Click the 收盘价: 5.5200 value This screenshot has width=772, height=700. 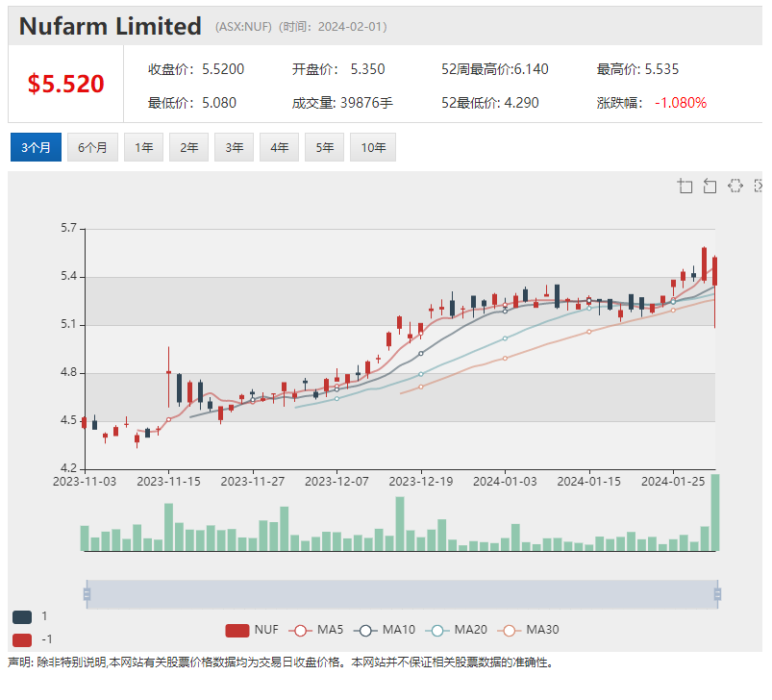196,69
